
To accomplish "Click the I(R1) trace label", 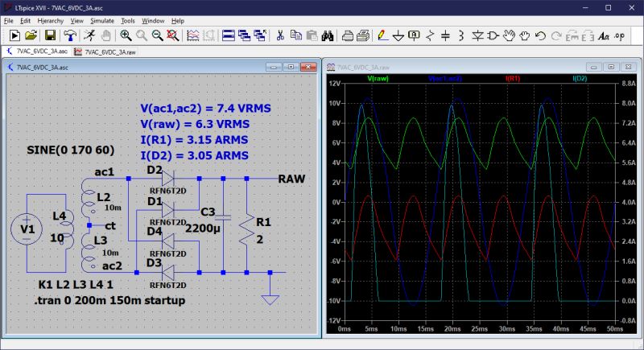I will click(x=513, y=78).
